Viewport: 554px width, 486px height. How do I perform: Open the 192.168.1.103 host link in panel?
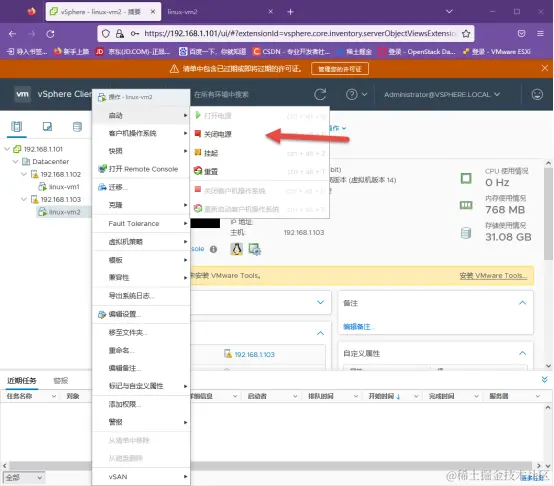[x=254, y=355]
